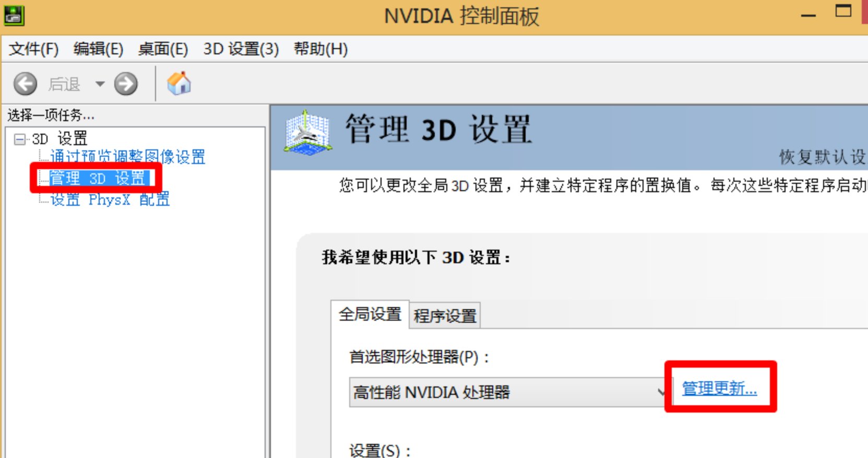Click the Forward arrow button
Viewport: 868px width, 458px height.
pos(126,84)
